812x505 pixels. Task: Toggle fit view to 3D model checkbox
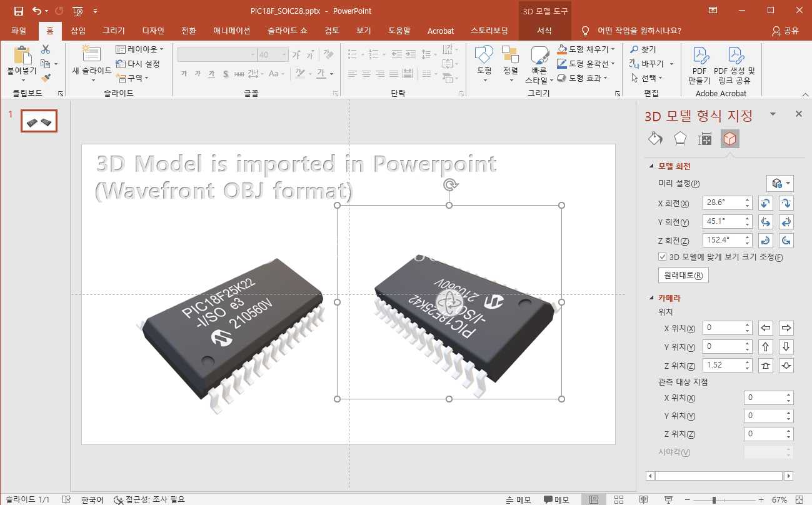point(663,257)
